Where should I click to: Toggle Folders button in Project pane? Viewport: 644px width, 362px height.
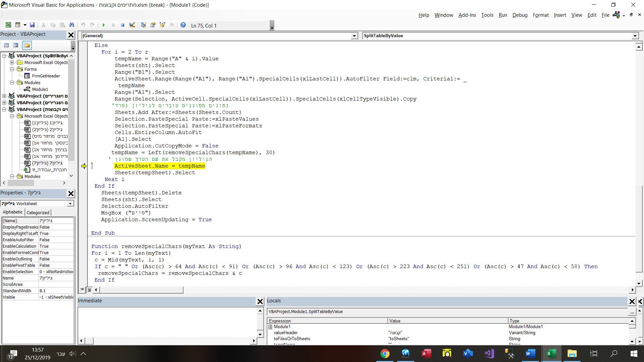tap(27, 45)
